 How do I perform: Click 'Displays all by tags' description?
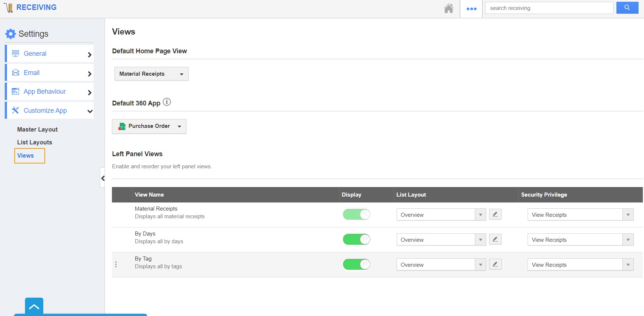pos(158,266)
